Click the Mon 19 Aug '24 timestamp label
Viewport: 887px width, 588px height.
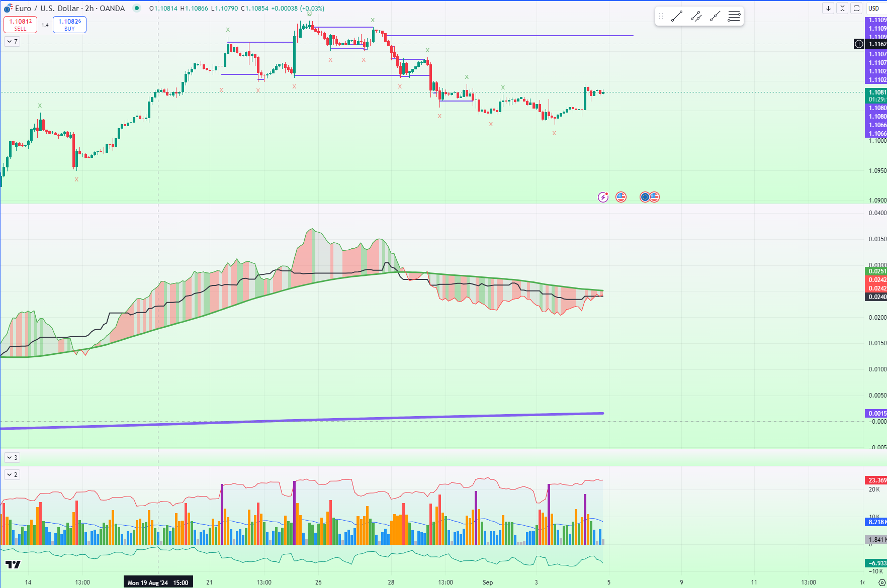158,582
